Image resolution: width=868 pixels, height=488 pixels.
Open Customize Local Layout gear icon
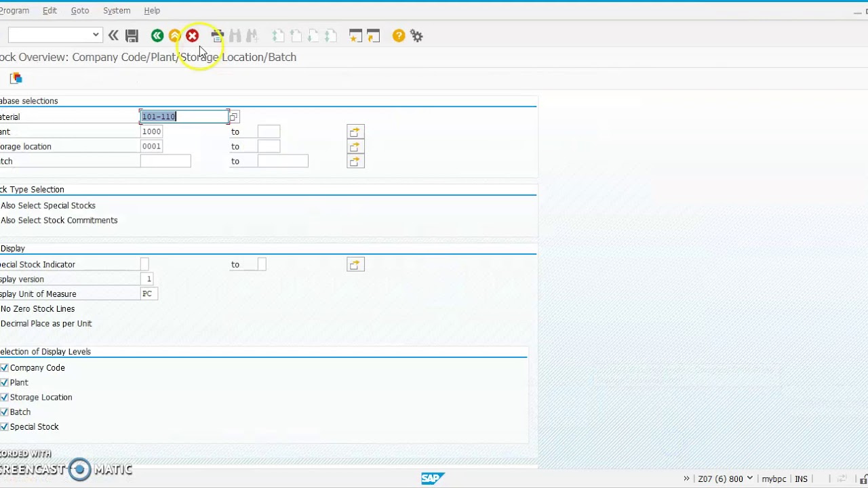(x=416, y=36)
